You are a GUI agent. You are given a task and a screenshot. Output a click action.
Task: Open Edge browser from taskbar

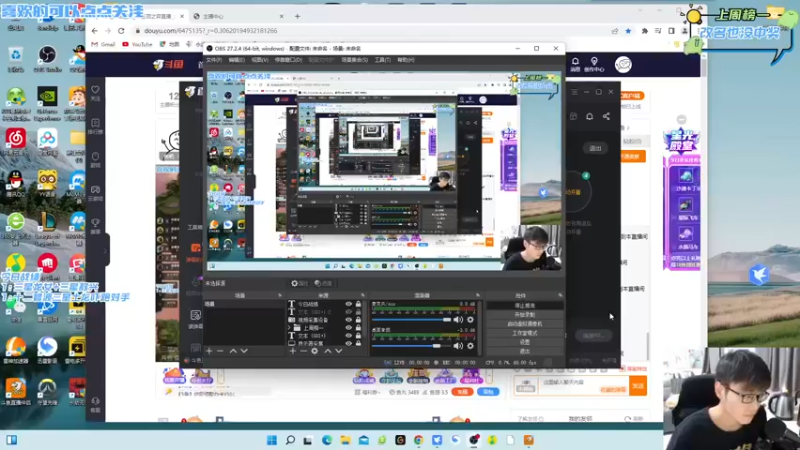327,440
